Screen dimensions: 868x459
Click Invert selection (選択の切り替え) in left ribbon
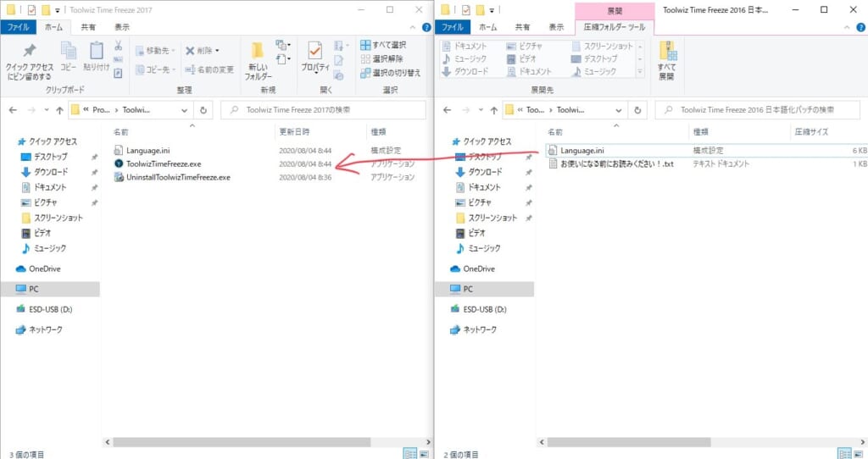pos(390,73)
